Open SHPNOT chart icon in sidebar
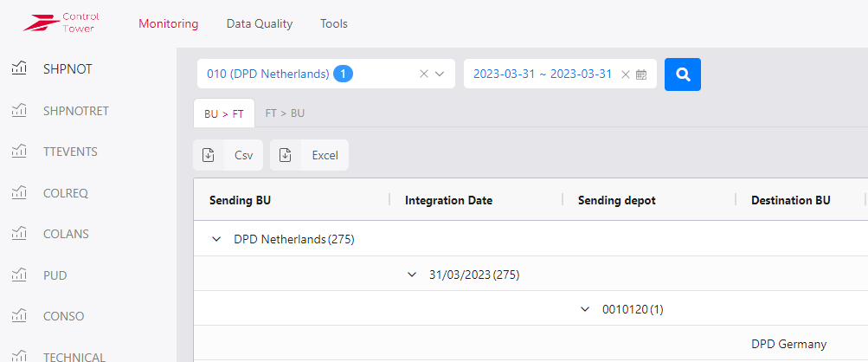This screenshot has height=362, width=868. click(x=19, y=69)
